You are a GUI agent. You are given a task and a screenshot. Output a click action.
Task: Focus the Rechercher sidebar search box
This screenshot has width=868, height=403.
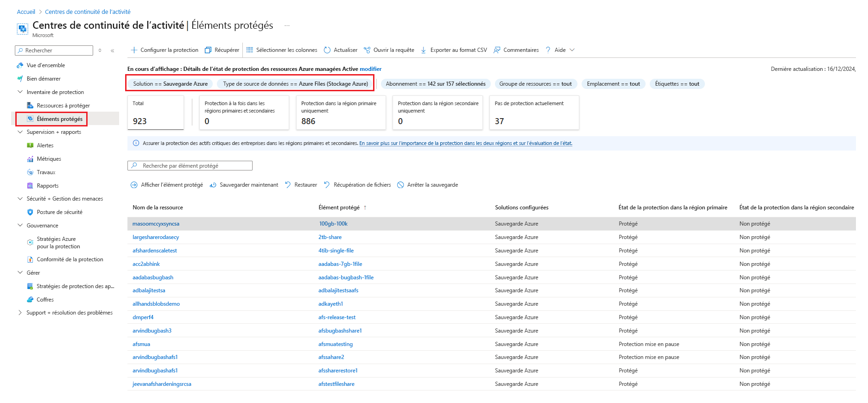tap(54, 50)
